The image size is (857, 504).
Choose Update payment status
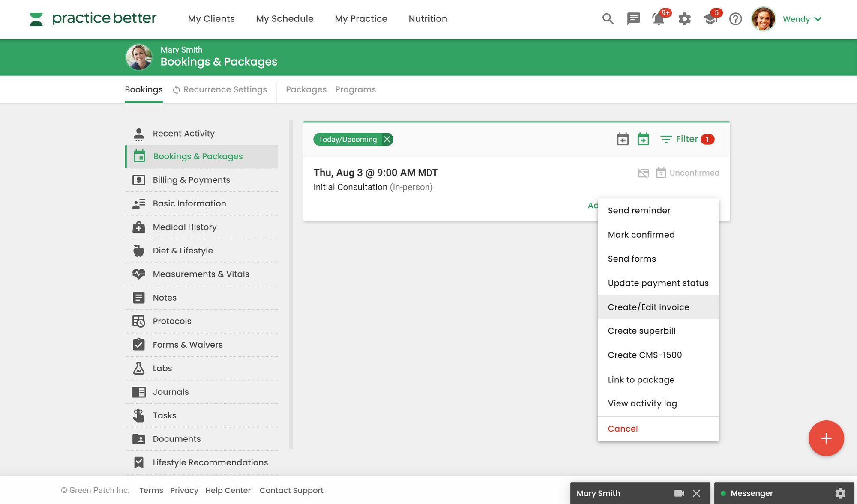658,283
